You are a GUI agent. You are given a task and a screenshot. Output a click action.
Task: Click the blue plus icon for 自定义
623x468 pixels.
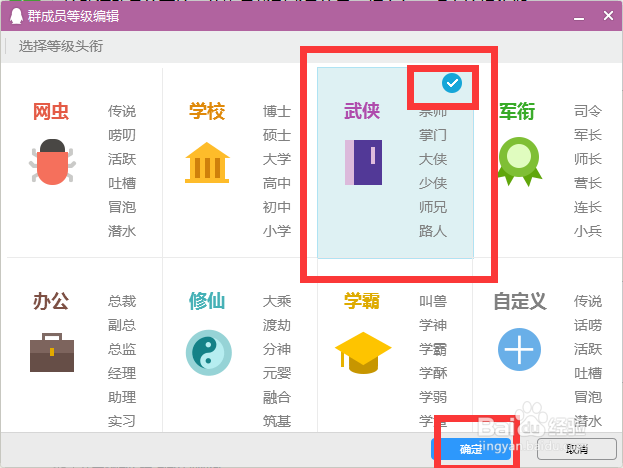(x=519, y=350)
